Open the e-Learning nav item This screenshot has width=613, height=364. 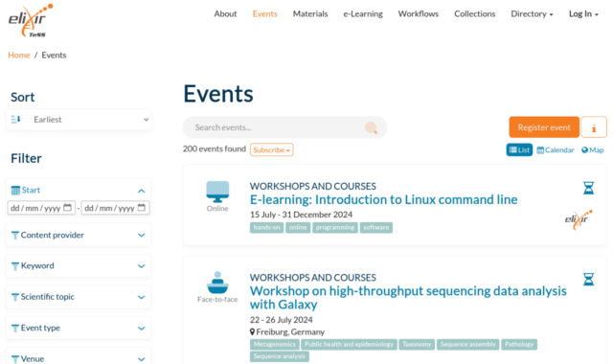point(363,14)
